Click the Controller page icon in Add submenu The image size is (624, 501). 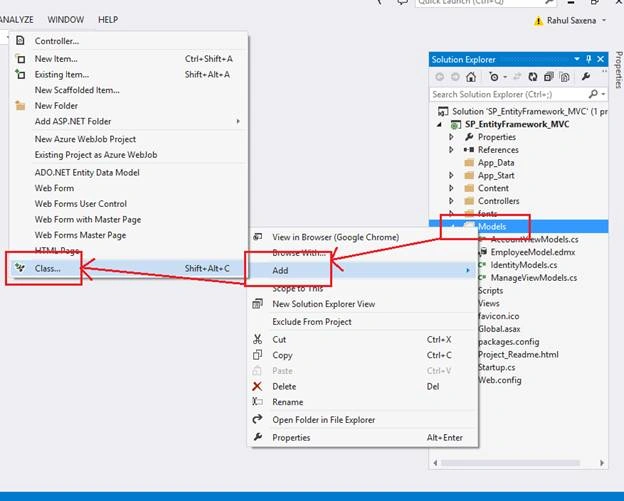click(20, 41)
